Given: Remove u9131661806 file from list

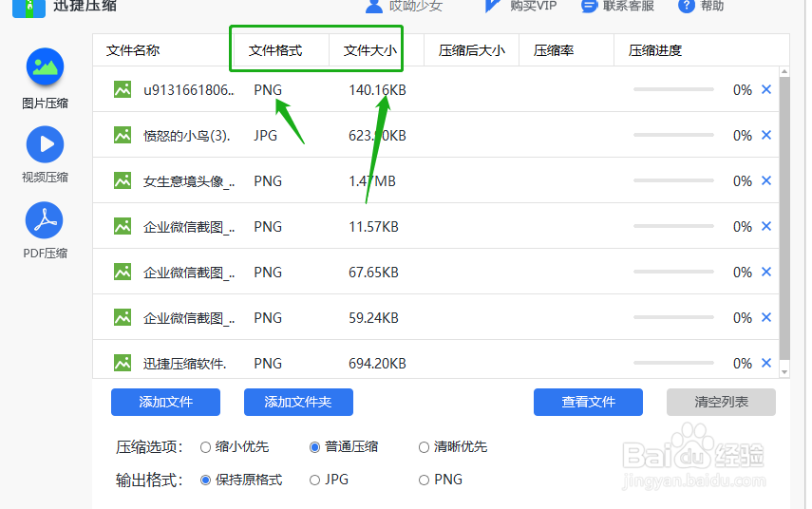Looking at the screenshot, I should [766, 89].
